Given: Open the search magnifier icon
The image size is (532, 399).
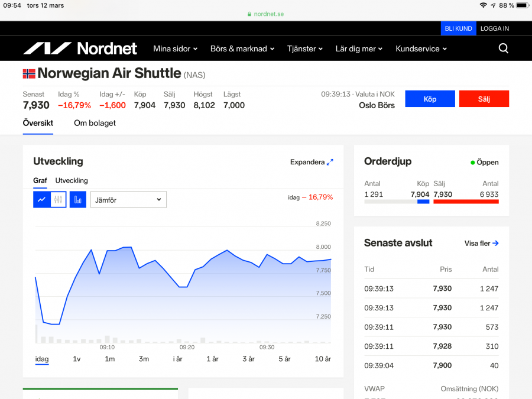Looking at the screenshot, I should coord(503,48).
